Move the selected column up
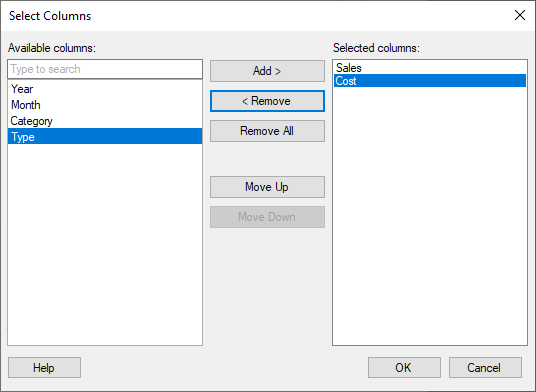The image size is (536, 392). (267, 187)
